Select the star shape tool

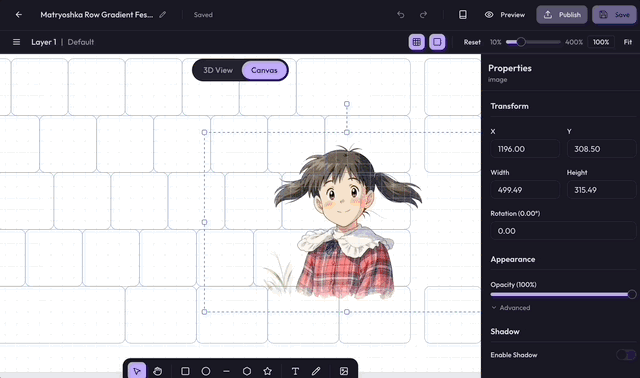pyautogui.click(x=267, y=371)
